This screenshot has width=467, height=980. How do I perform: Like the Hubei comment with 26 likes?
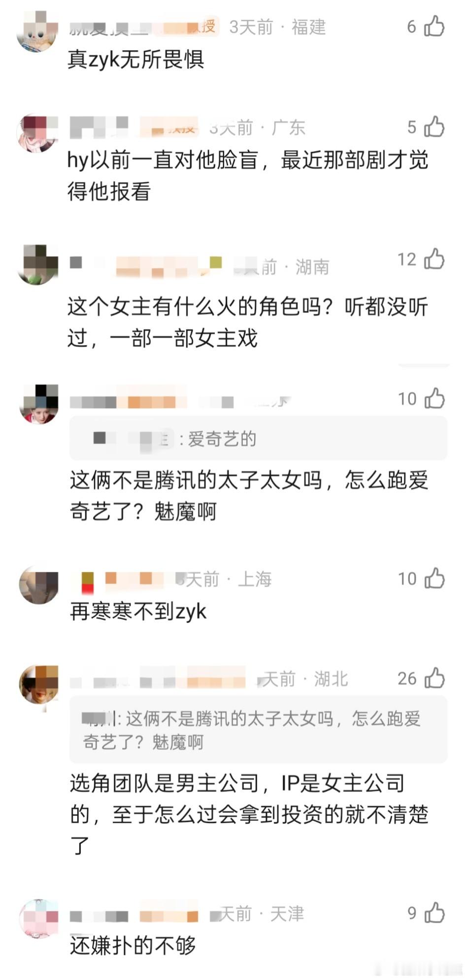434,678
